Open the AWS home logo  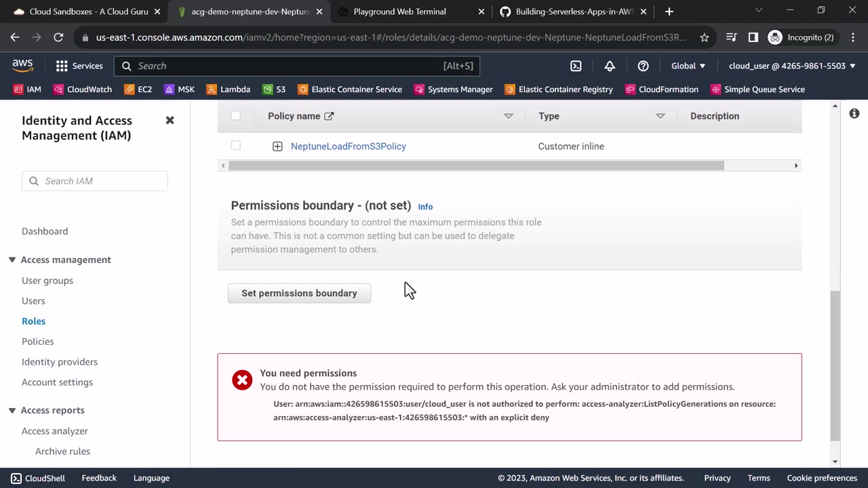click(x=22, y=66)
